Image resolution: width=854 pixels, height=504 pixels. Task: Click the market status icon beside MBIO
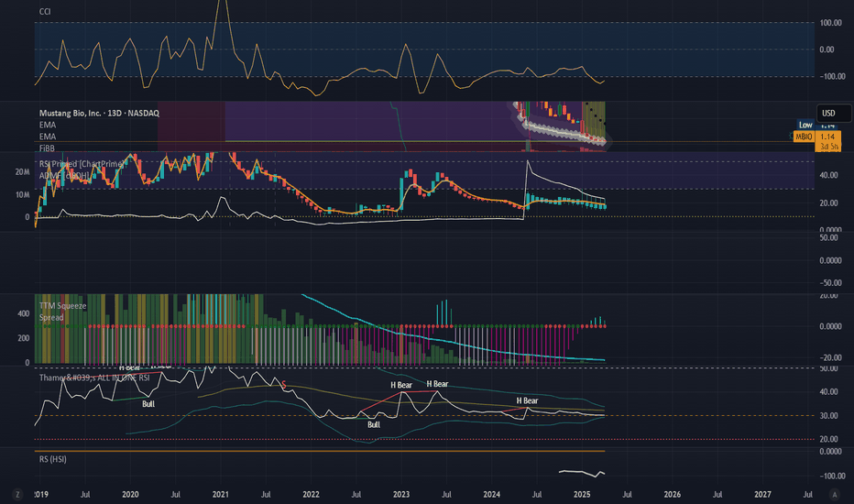[x=792, y=135]
